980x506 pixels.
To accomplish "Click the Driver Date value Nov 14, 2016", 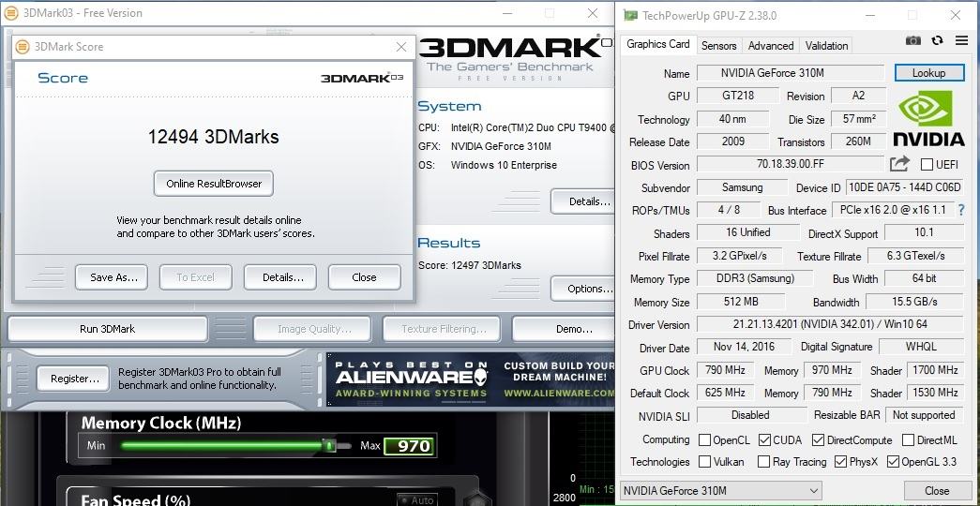I will click(744, 347).
